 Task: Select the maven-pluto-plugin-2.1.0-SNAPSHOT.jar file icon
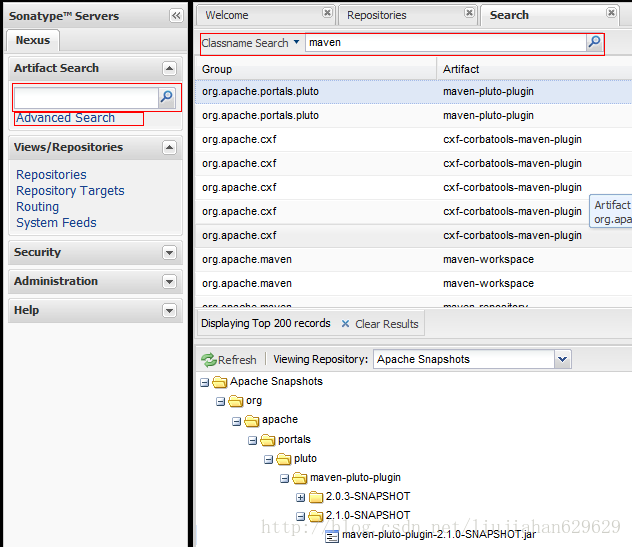pos(332,536)
